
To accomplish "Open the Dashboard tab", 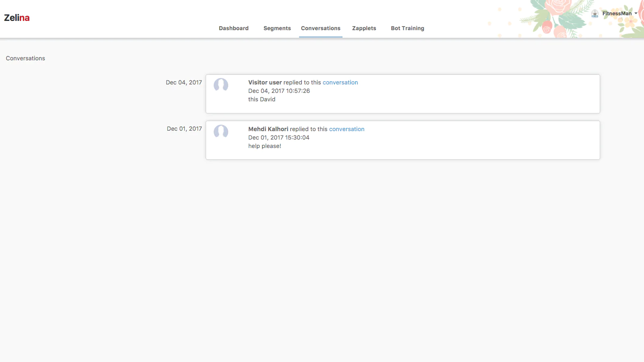I will click(x=233, y=28).
